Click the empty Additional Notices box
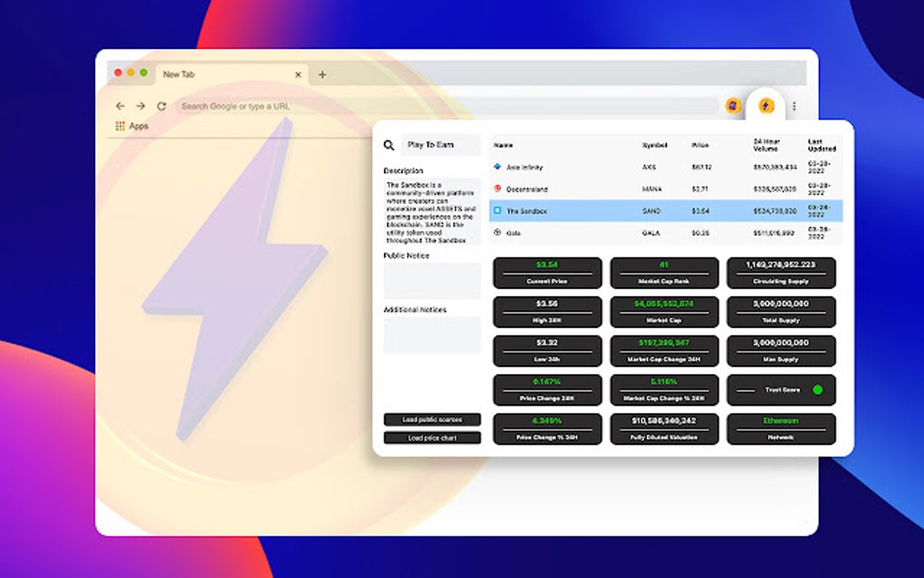Screen dimensions: 924x578 (x=432, y=335)
